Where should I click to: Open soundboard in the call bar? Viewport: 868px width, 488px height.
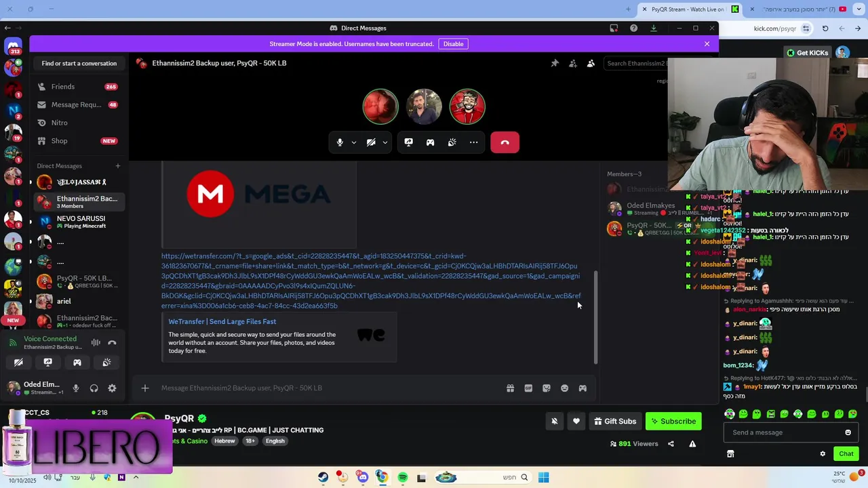[x=452, y=142]
